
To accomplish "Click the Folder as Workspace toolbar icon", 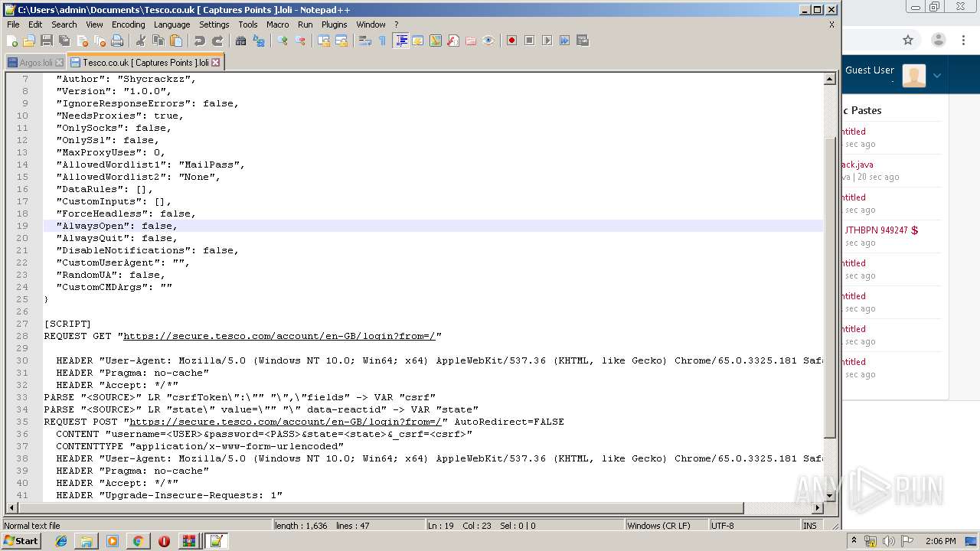I will tap(471, 41).
